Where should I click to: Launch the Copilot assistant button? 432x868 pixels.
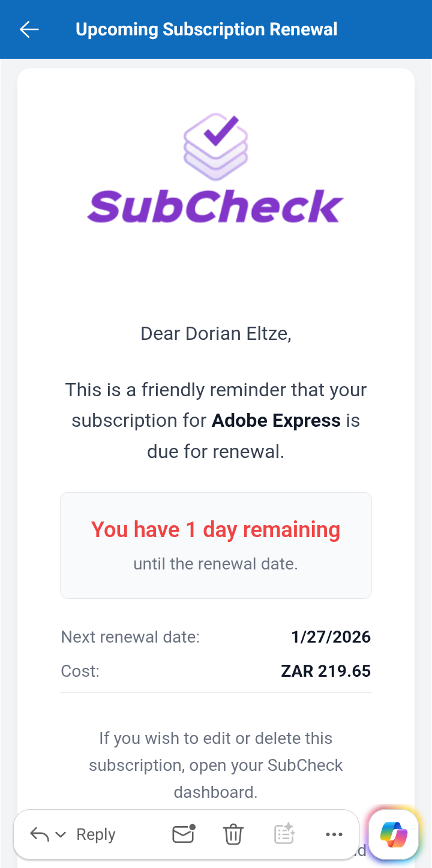pyautogui.click(x=394, y=834)
